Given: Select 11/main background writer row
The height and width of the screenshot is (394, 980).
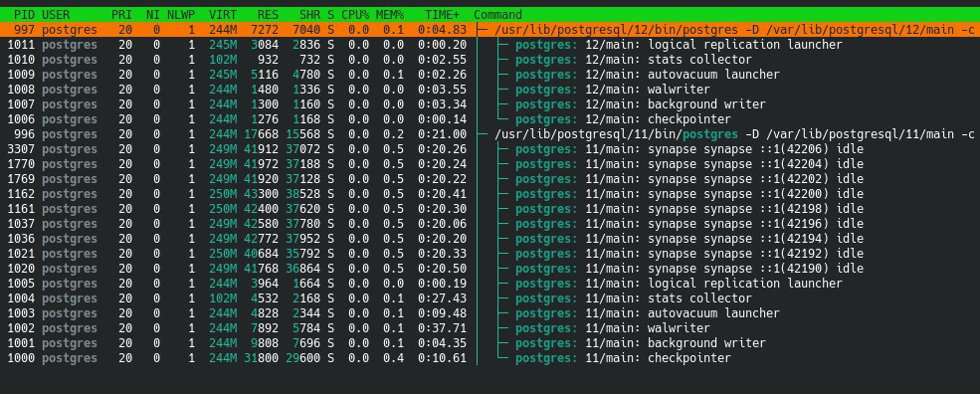Looking at the screenshot, I should click(490, 343).
